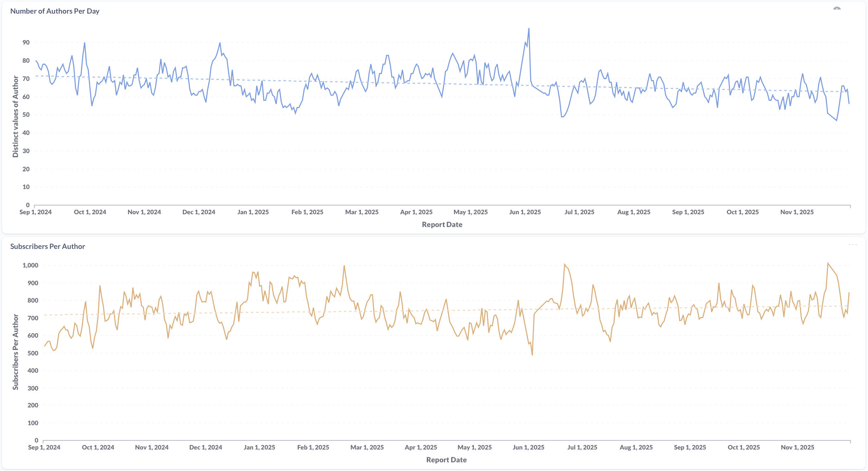
Task: Click the late June 2025 authors dip
Action: (x=562, y=116)
